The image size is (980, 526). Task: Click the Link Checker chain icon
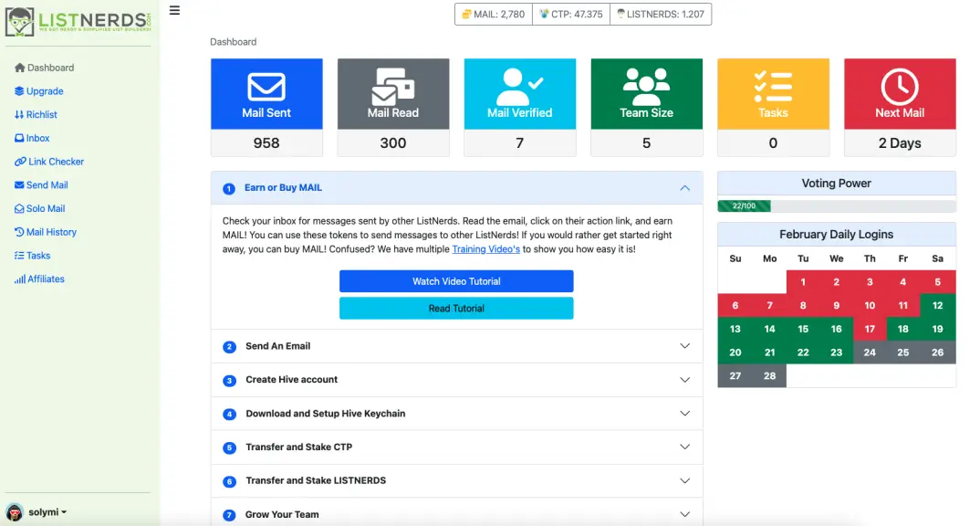click(x=20, y=162)
